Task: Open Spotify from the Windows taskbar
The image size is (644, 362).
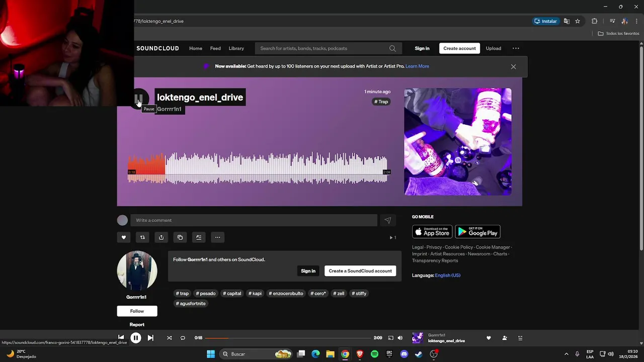Action: click(x=374, y=354)
